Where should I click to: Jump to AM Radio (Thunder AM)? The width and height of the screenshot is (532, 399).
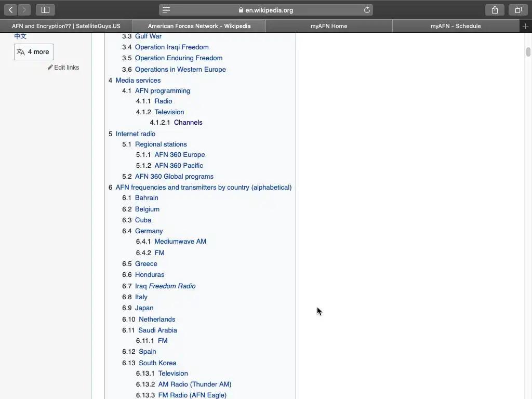(x=195, y=384)
